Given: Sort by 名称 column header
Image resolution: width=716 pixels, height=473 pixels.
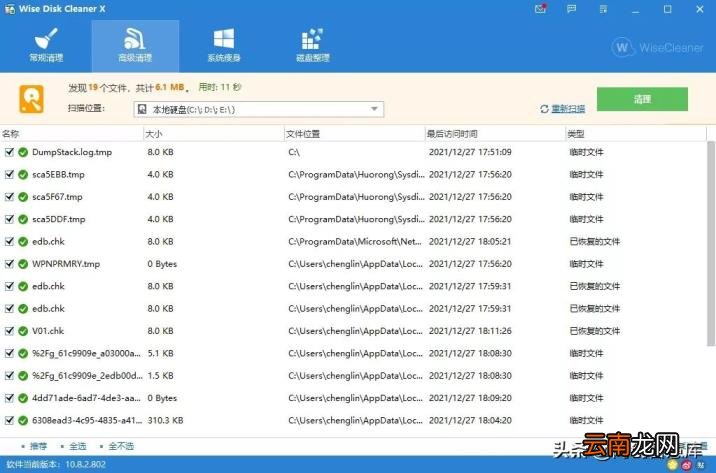Looking at the screenshot, I should pos(72,134).
